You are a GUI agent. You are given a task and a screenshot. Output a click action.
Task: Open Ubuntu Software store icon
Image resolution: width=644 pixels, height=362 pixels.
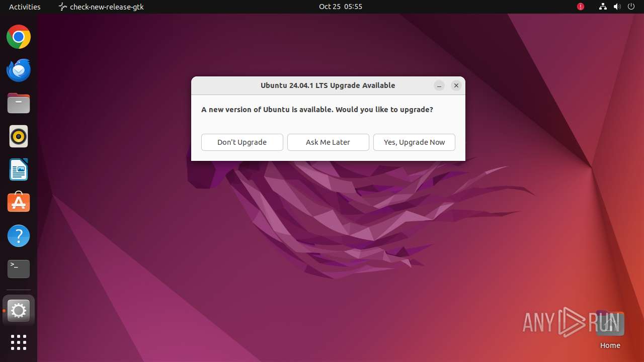pos(19,203)
